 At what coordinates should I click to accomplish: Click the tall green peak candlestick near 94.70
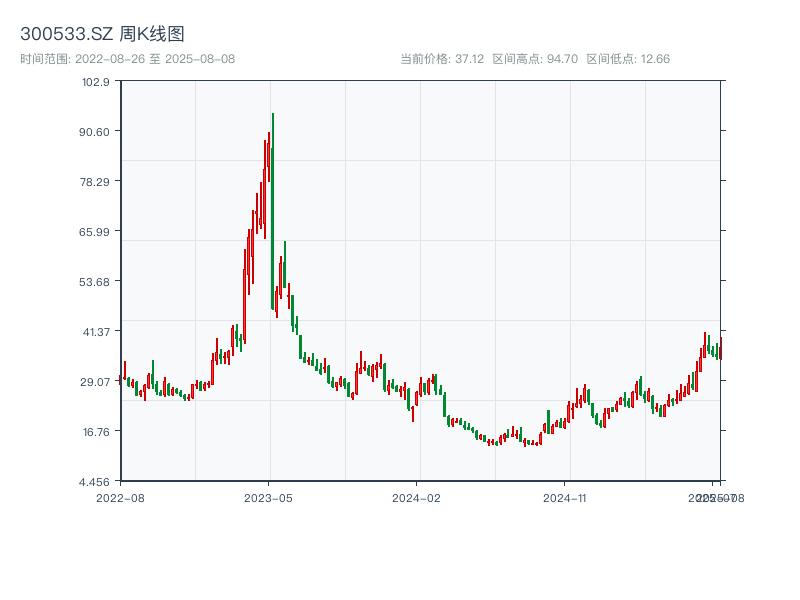pyautogui.click(x=273, y=211)
